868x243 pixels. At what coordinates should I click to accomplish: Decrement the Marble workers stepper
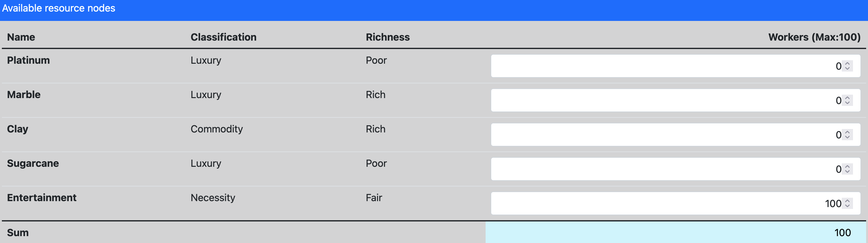[x=847, y=103]
